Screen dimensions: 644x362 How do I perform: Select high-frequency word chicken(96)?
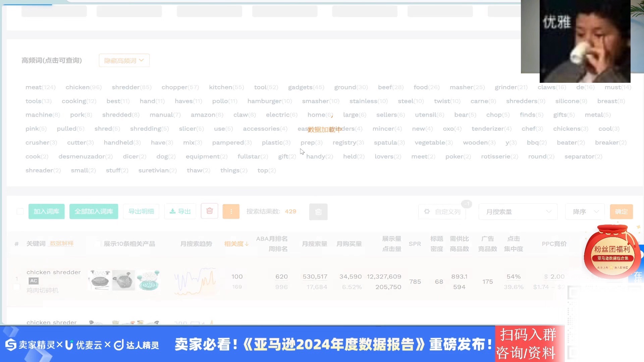84,87
